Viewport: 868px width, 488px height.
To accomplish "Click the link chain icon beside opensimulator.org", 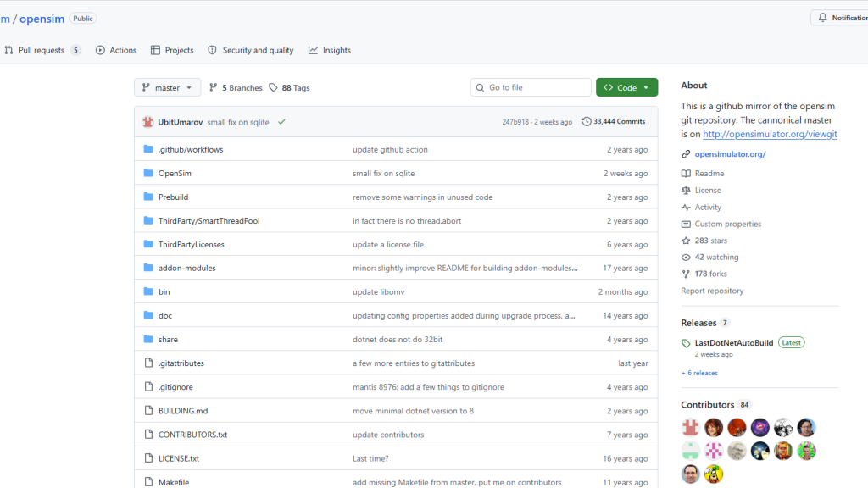I will 686,154.
